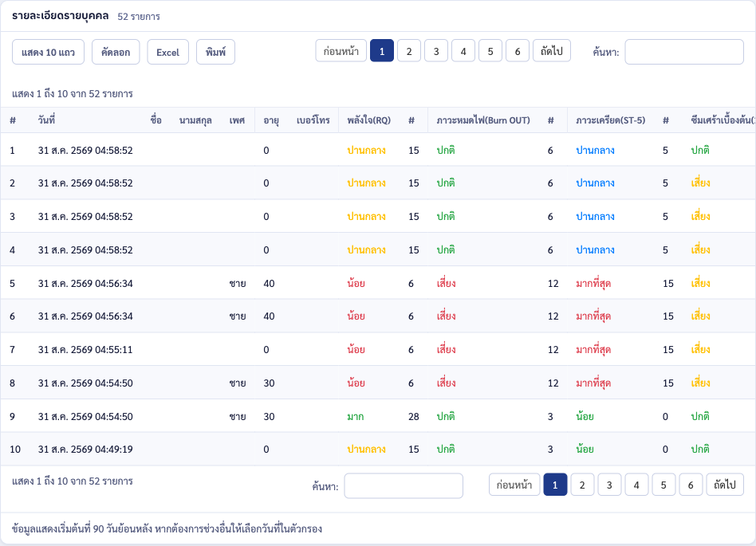Sort by เบอร์โทร column header
The height and width of the screenshot is (546, 756).
(313, 120)
